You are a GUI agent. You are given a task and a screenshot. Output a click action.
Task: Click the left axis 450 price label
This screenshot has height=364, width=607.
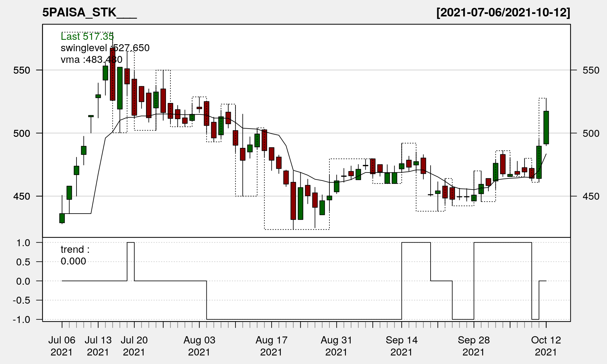point(21,196)
